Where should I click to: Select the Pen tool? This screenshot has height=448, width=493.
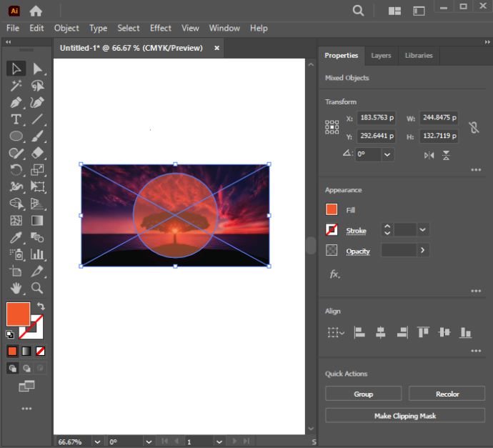pos(16,102)
